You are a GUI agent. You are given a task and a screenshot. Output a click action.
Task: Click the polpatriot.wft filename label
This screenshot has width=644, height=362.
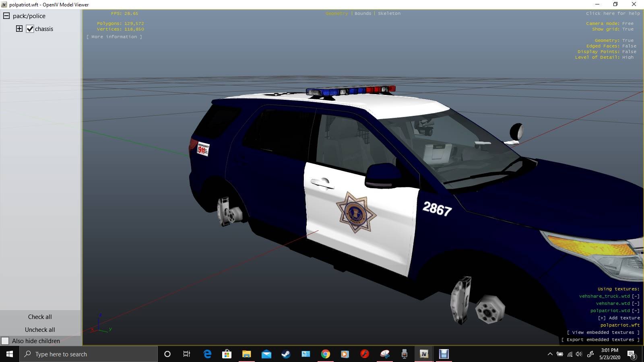pos(620,325)
